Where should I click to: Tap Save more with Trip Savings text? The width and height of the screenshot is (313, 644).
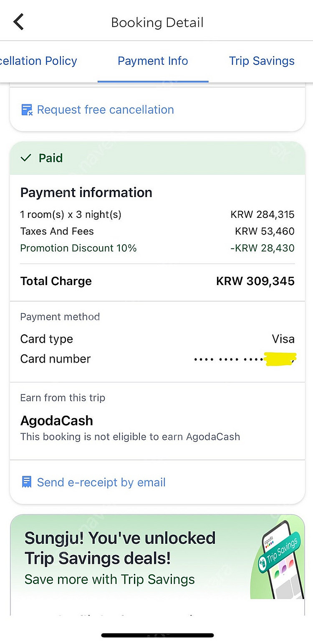pos(109,579)
